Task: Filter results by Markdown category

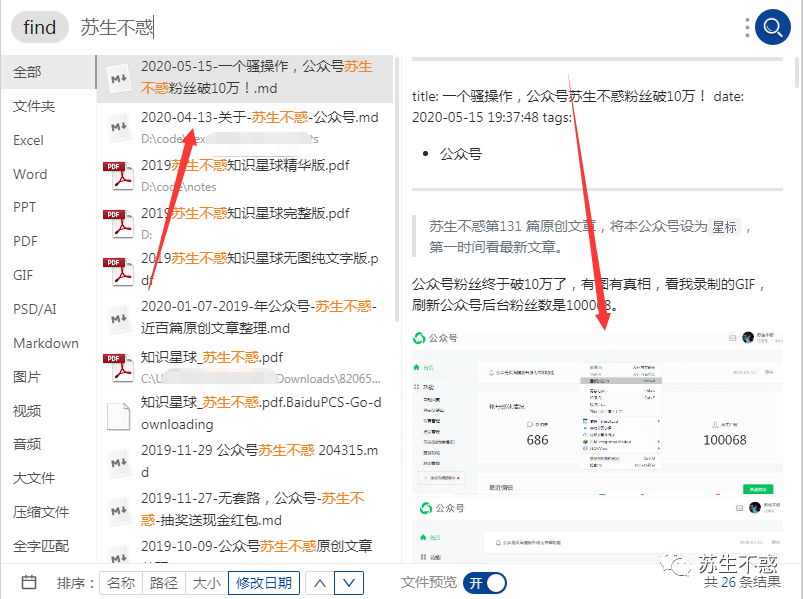Action: pyautogui.click(x=45, y=343)
